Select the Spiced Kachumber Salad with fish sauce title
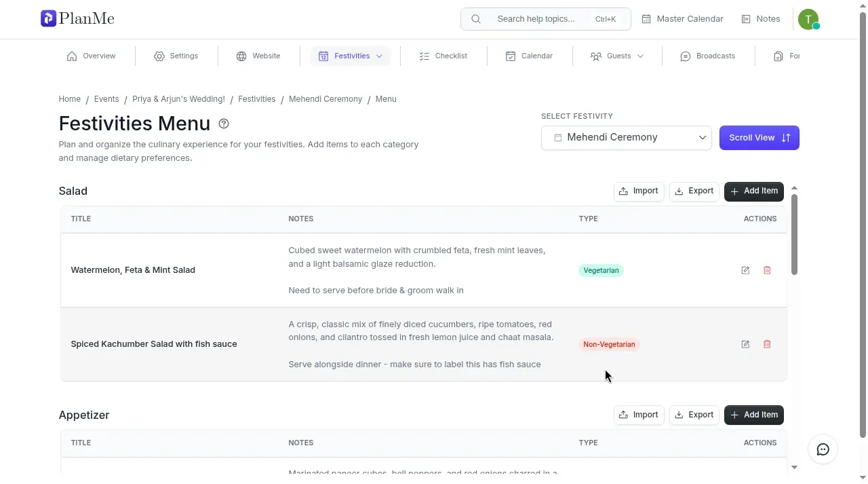The width and height of the screenshot is (868, 484). tap(154, 344)
